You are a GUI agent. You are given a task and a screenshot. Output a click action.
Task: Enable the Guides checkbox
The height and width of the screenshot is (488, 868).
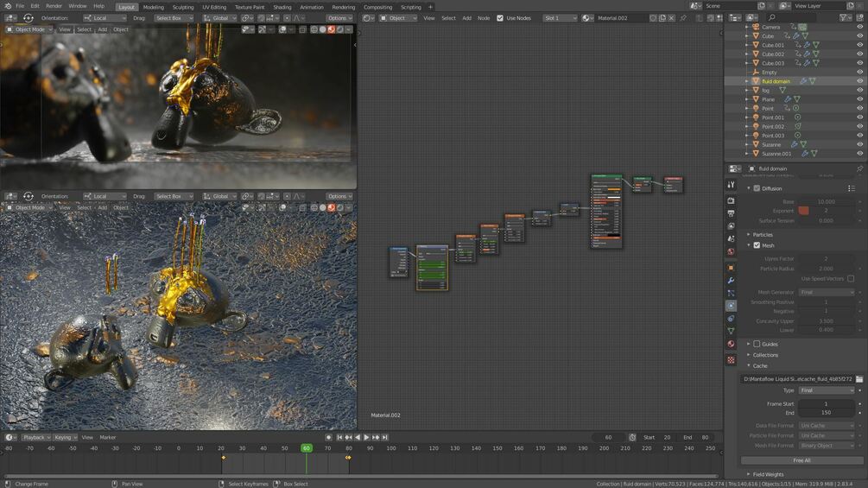pyautogui.click(x=757, y=344)
